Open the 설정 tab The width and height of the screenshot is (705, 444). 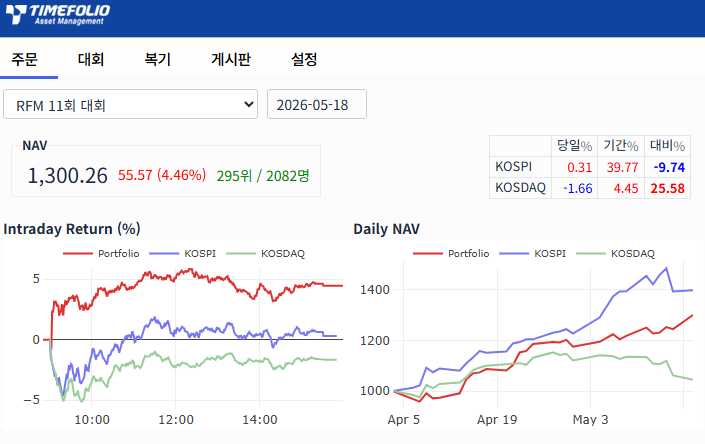(304, 59)
